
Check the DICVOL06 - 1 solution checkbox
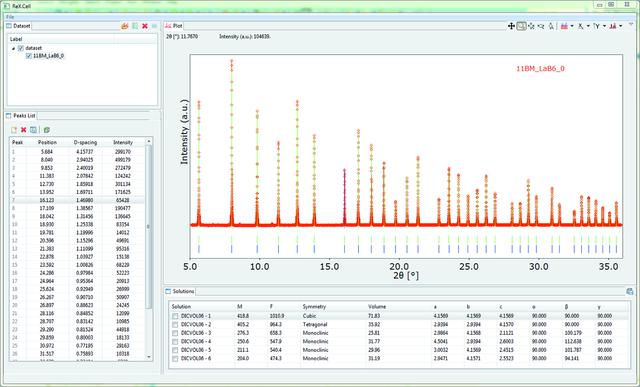[x=175, y=316]
